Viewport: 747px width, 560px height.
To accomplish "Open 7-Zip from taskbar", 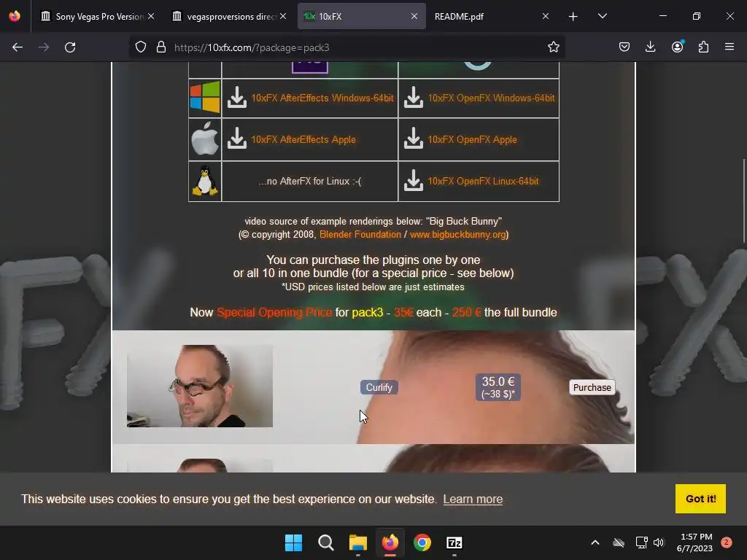I will click(x=454, y=542).
